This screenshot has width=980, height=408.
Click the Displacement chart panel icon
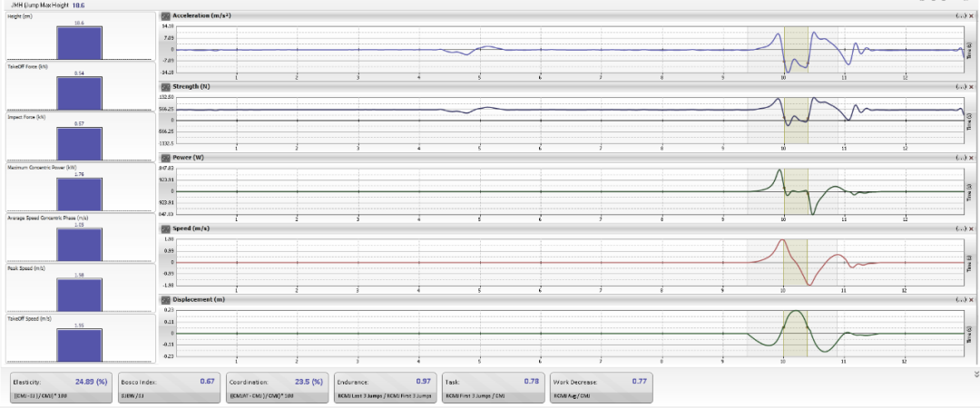[165, 299]
